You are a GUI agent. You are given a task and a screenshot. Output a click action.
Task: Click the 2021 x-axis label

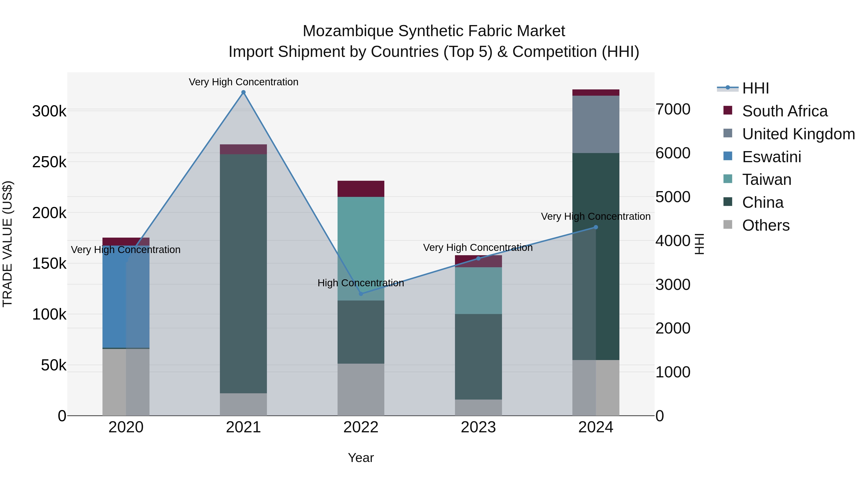(x=243, y=427)
